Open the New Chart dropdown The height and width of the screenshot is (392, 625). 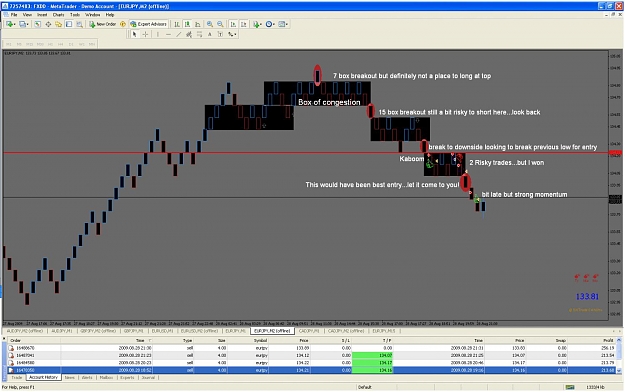tap(10, 24)
